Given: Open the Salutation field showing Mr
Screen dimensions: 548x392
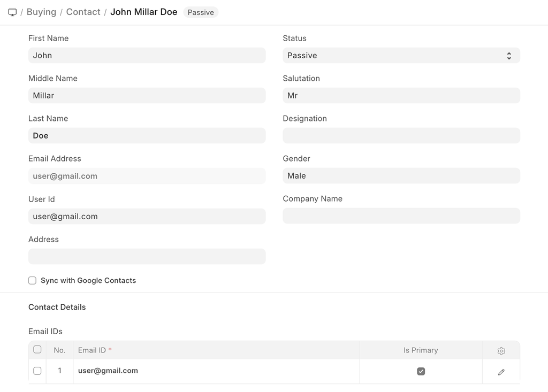Looking at the screenshot, I should tap(401, 96).
